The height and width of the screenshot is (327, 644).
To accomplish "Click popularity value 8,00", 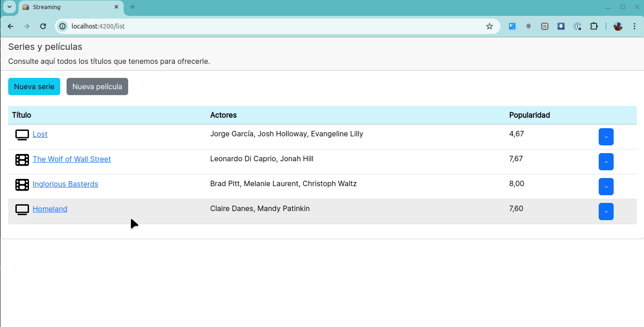I will tap(517, 183).
